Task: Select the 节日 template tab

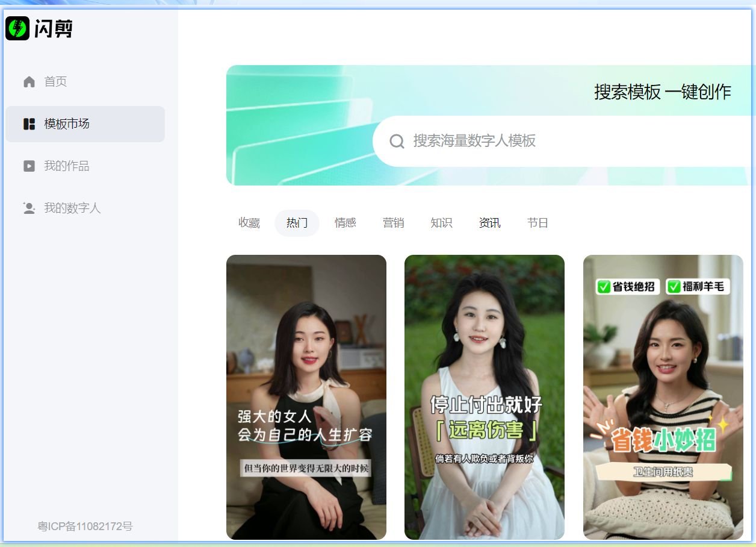Action: click(x=538, y=222)
